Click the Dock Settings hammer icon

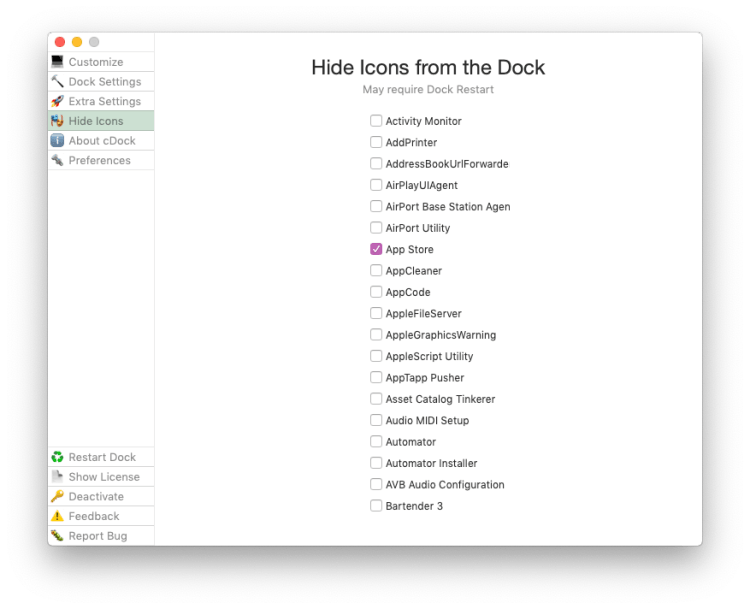click(57, 81)
